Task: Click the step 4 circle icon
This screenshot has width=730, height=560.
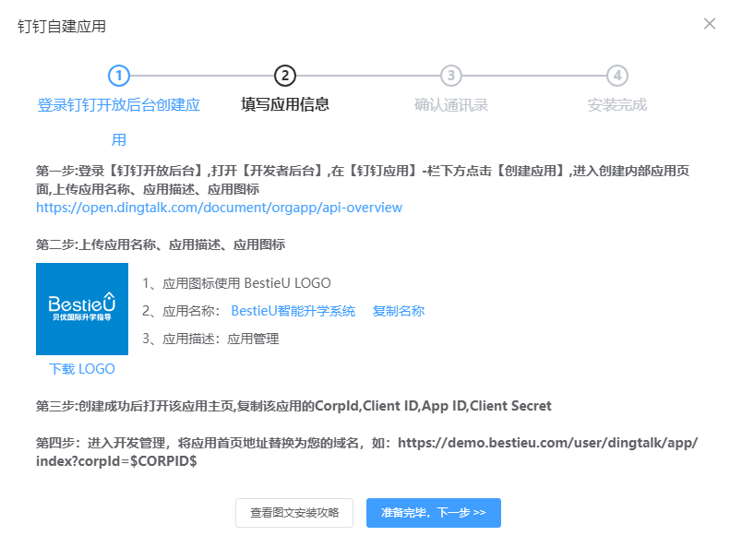Action: click(616, 76)
